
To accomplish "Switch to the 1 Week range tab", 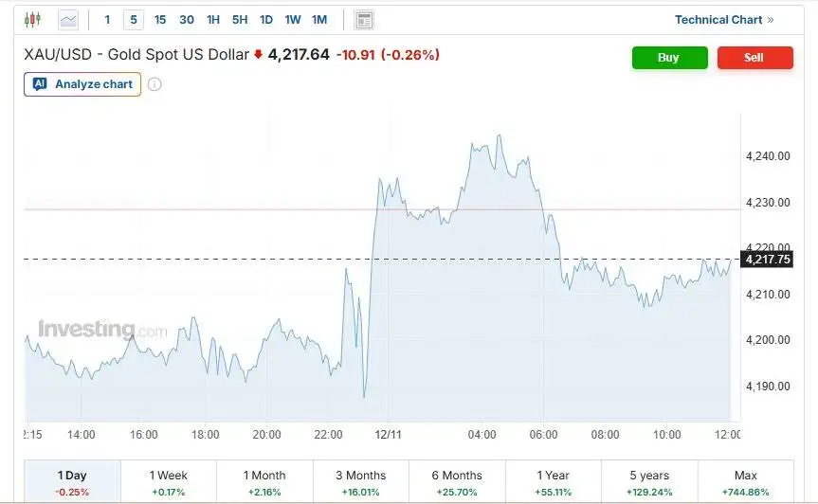I will tap(169, 481).
